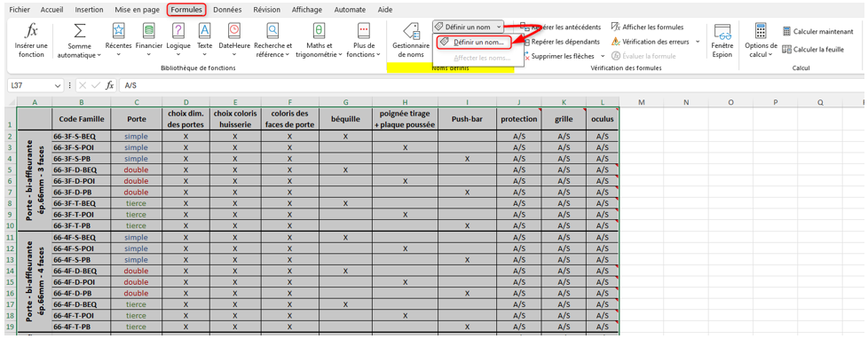Image resolution: width=868 pixels, height=339 pixels.
Task: Switch to the Insertion tab
Action: point(89,10)
